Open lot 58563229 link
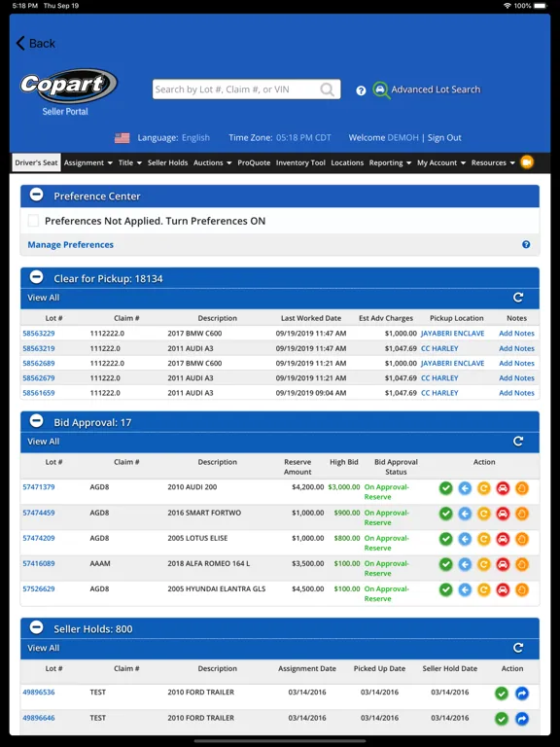 pos(39,334)
